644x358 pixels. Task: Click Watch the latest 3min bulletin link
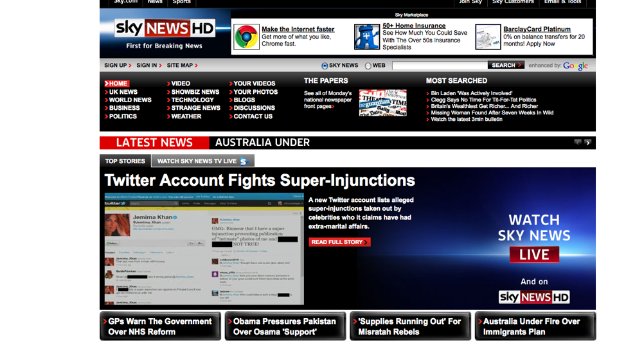pos(467,120)
